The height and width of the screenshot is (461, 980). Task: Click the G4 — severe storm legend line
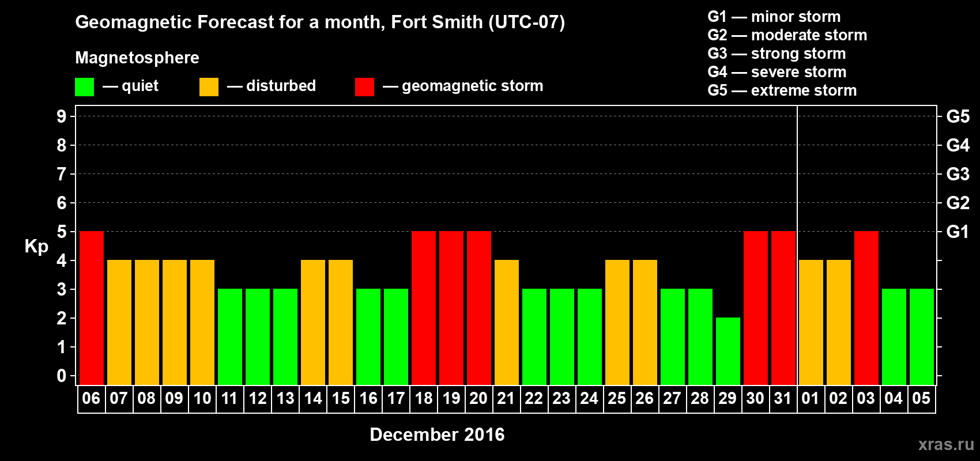[777, 72]
